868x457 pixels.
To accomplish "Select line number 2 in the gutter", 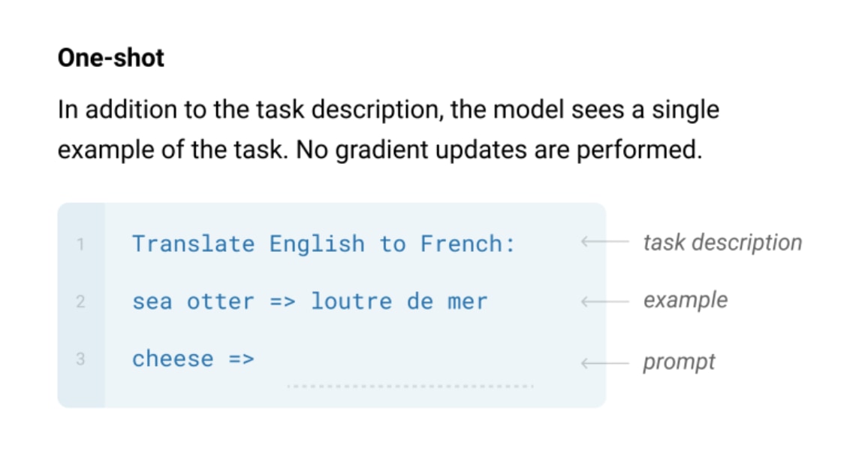I will pos(81,302).
